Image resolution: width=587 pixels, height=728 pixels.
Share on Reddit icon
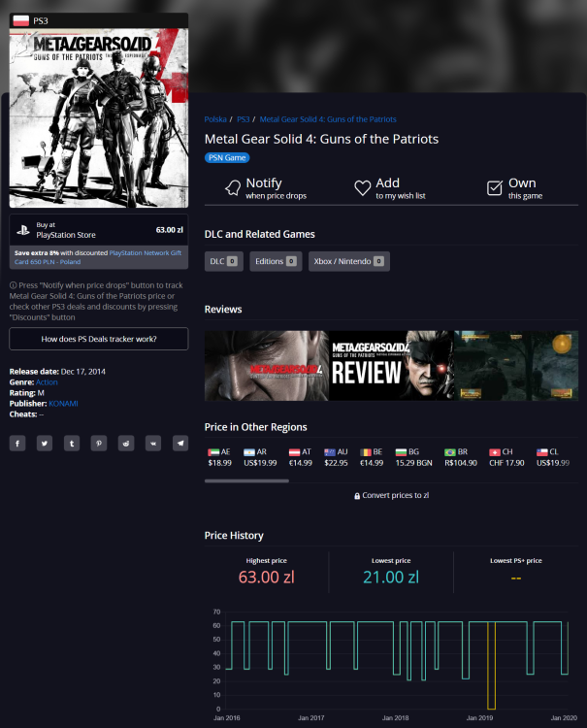(x=126, y=443)
